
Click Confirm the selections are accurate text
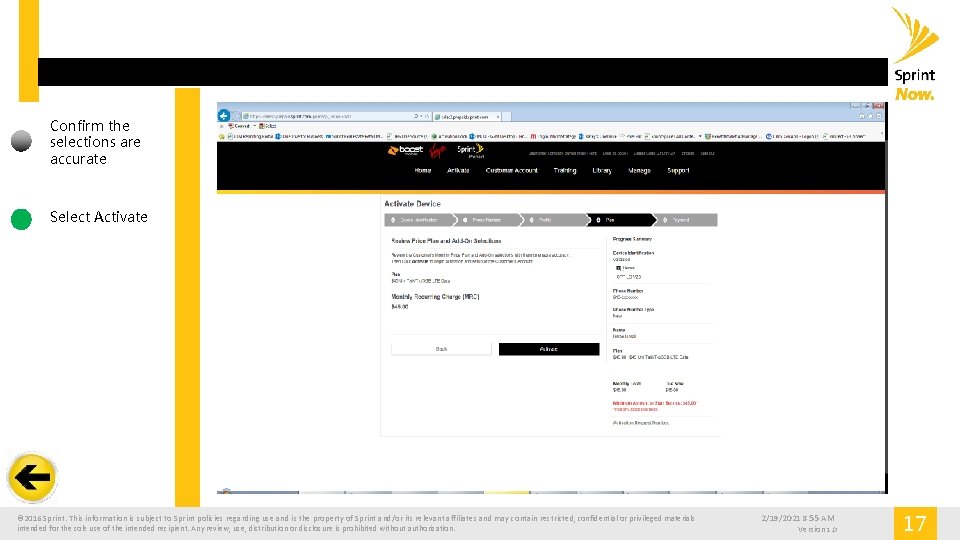[96, 142]
